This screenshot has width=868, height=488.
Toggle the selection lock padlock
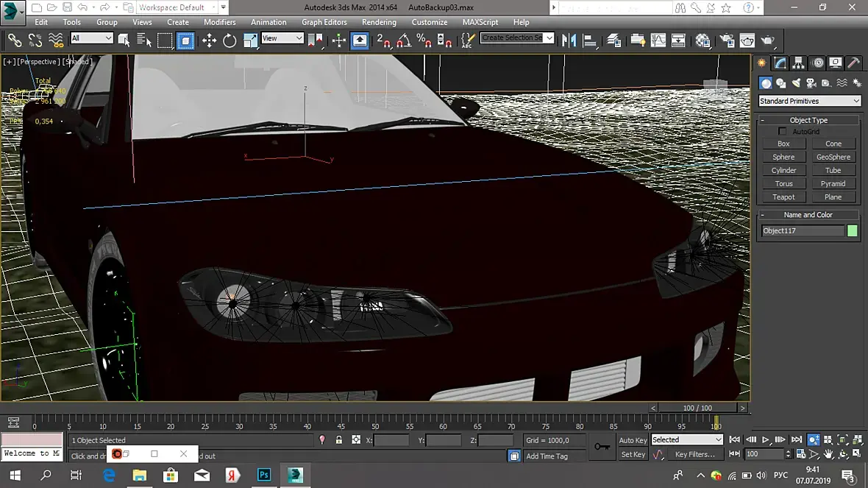click(338, 440)
